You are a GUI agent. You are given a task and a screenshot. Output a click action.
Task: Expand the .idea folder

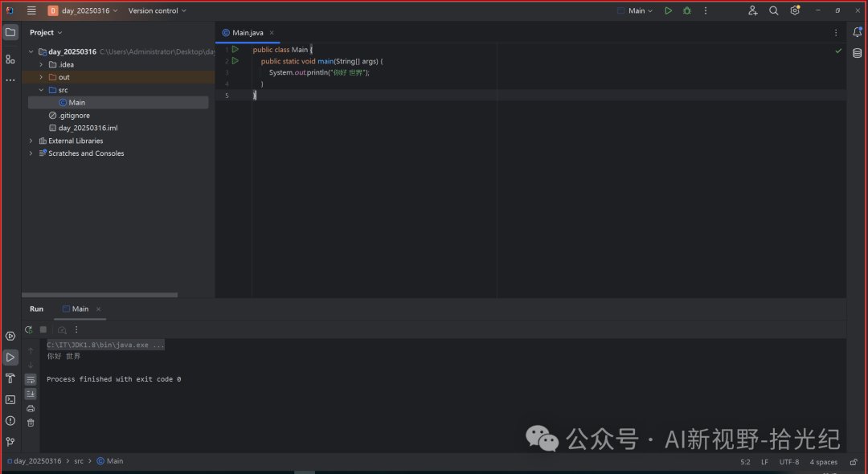[x=41, y=64]
